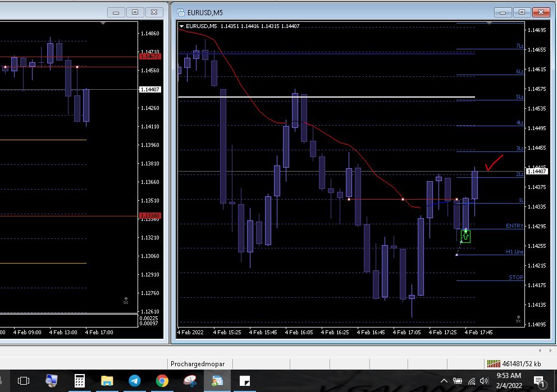Select the H1 Line label
557x392 pixels.
click(515, 251)
